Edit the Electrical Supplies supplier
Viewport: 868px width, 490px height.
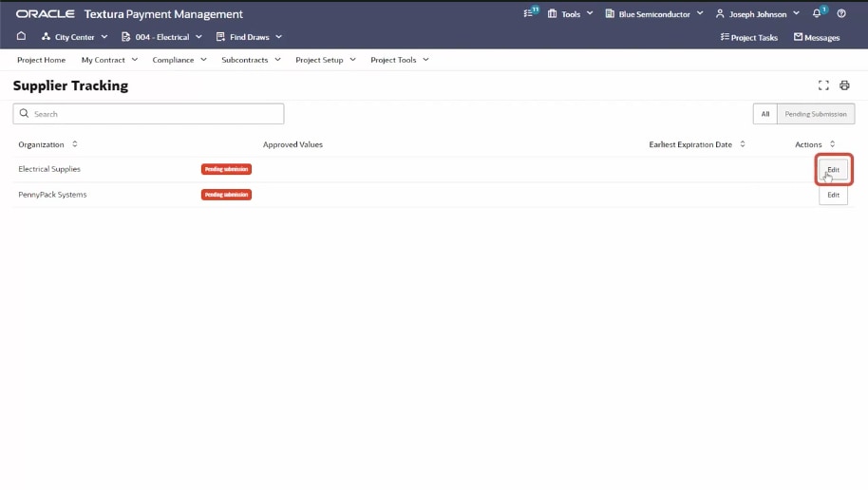tap(833, 169)
